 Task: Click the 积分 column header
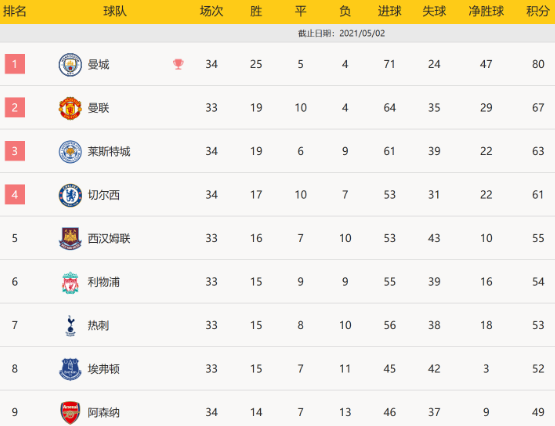[538, 11]
